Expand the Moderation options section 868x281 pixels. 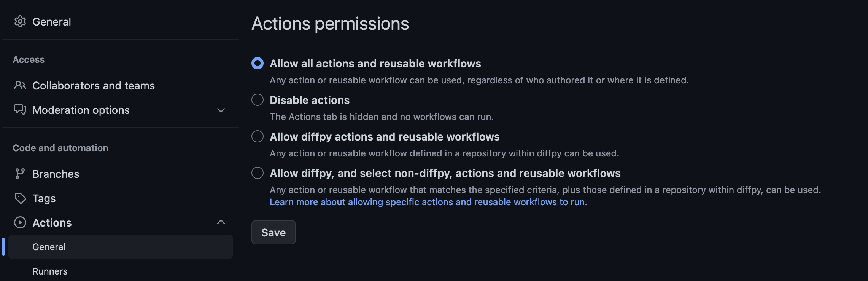[221, 110]
